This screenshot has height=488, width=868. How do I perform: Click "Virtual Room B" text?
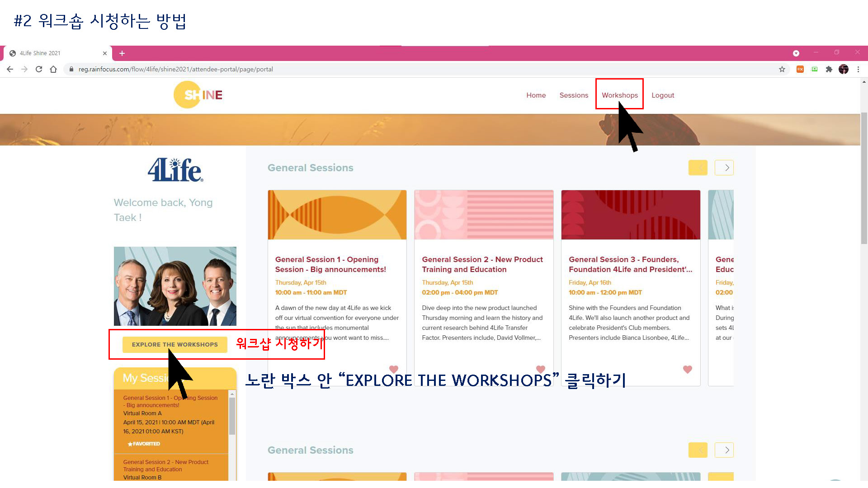tap(142, 477)
